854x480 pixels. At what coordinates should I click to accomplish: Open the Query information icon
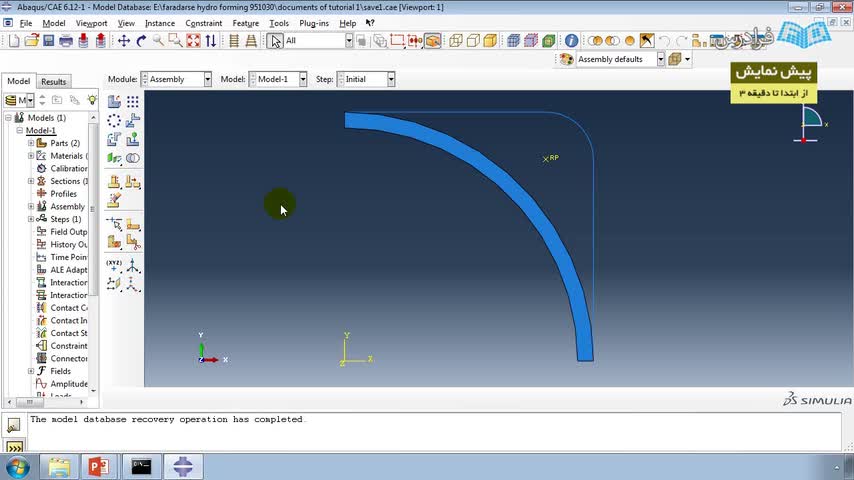(571, 41)
